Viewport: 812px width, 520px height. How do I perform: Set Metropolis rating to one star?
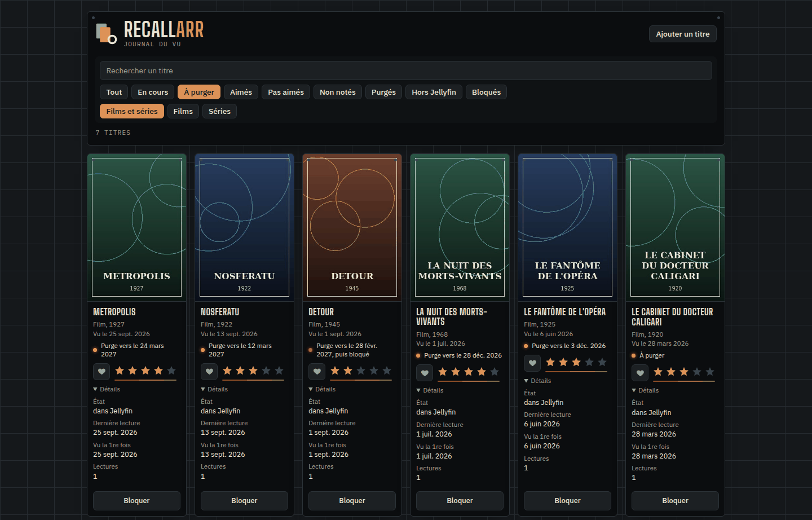120,371
